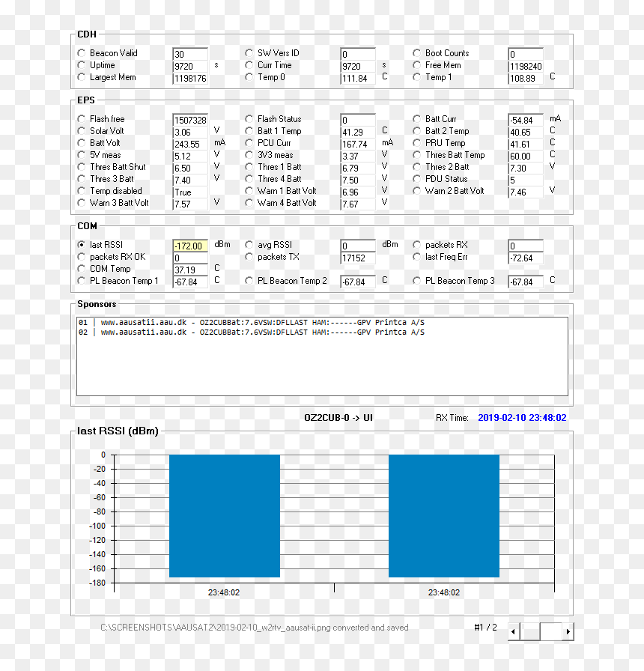Click the Flash free value field 1507328
The height and width of the screenshot is (671, 644).
pyautogui.click(x=190, y=120)
